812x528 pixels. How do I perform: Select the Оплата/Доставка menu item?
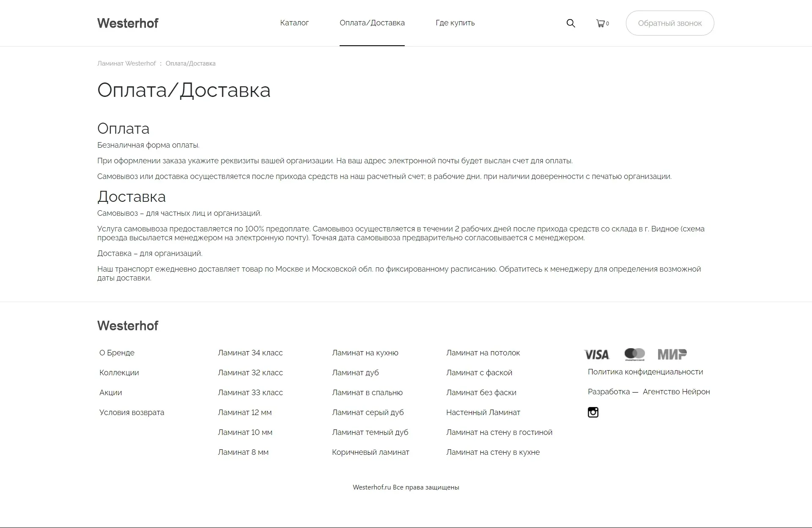[372, 23]
